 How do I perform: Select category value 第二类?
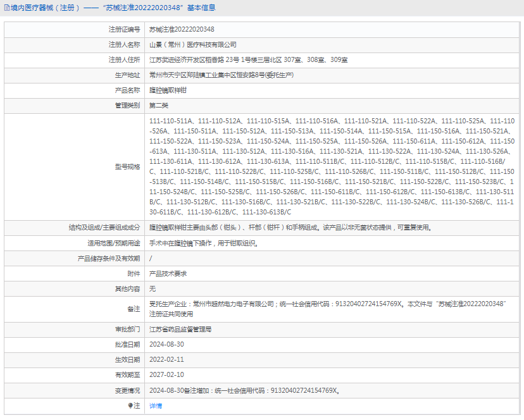pyautogui.click(x=159, y=106)
